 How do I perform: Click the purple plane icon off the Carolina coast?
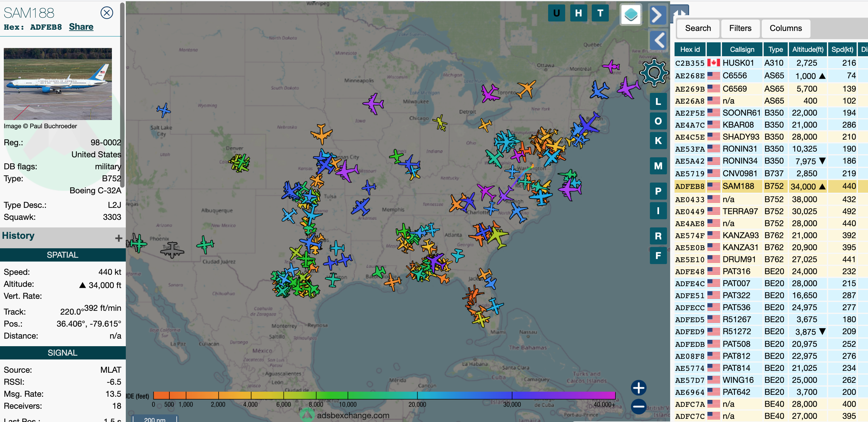[x=570, y=190]
